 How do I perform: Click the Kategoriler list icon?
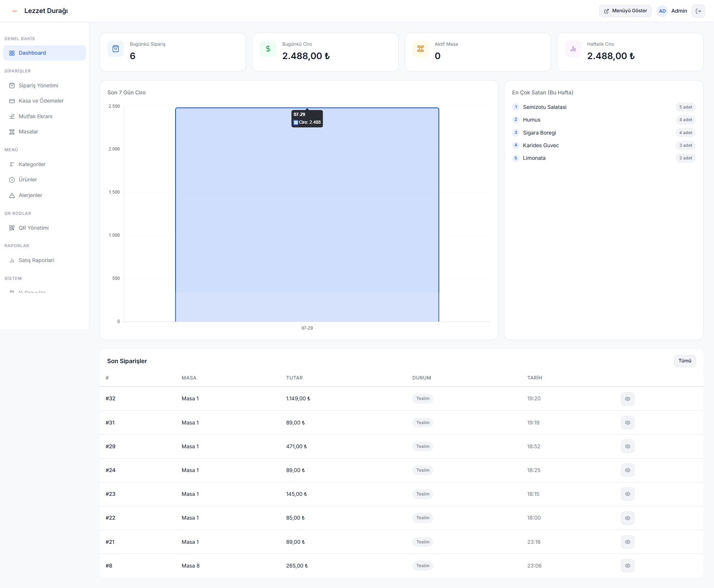(x=12, y=164)
